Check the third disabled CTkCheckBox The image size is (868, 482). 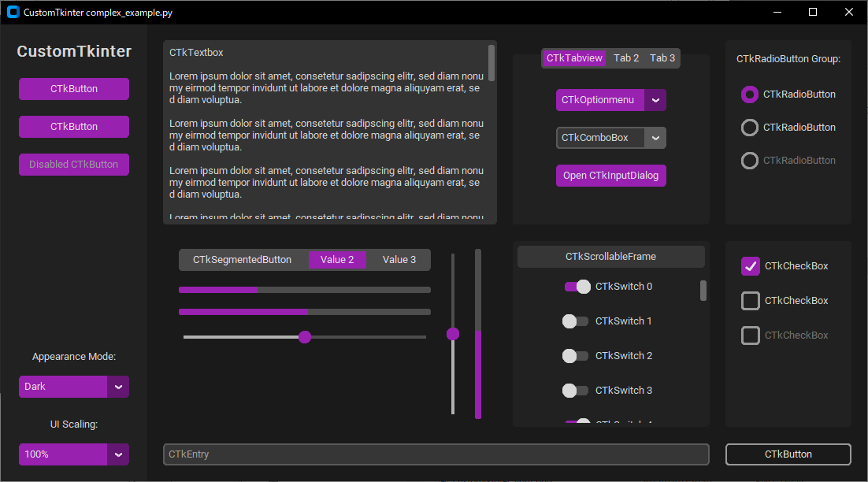(x=750, y=336)
